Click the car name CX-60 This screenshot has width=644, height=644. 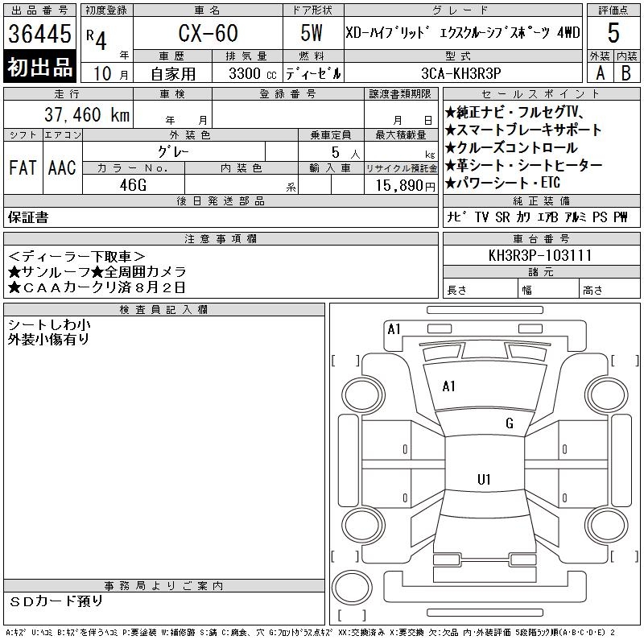point(208,33)
